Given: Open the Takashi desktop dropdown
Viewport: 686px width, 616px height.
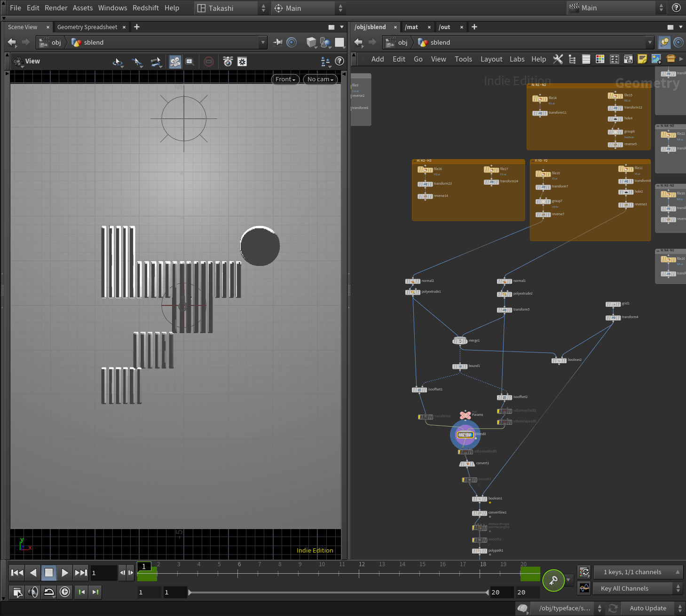Looking at the screenshot, I should click(231, 8).
